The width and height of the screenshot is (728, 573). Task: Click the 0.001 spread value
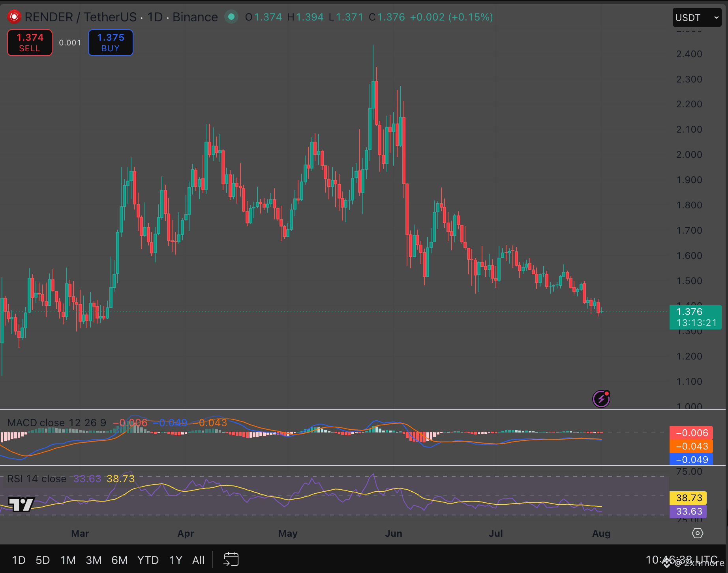point(70,43)
